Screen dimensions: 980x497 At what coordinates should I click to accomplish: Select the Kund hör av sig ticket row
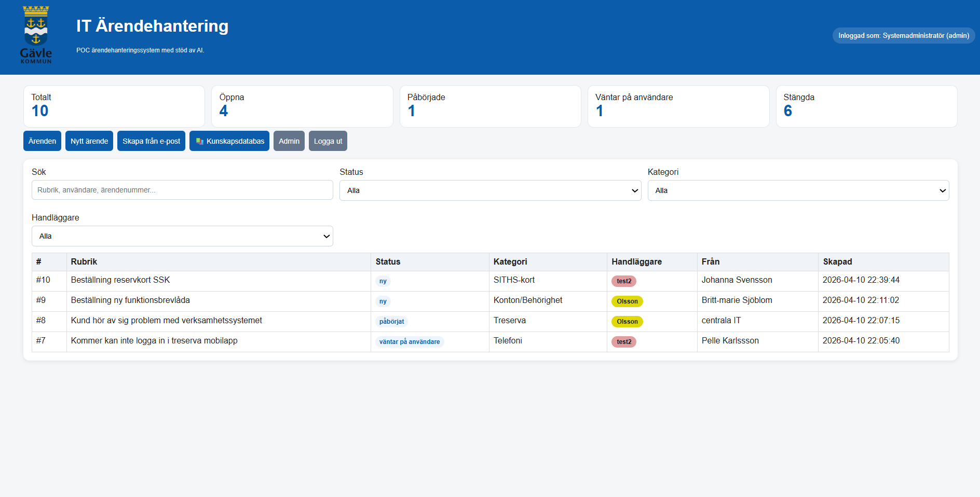(166, 321)
